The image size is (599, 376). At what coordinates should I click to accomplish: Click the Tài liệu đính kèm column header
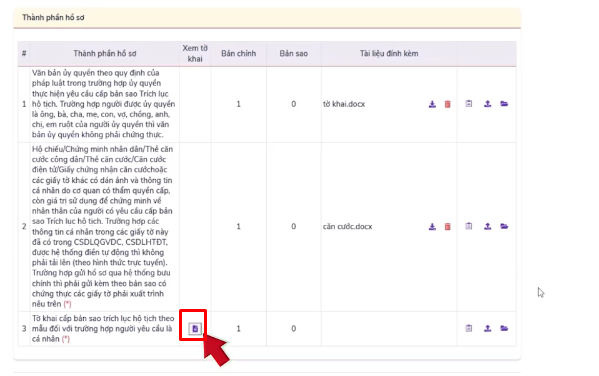pos(389,53)
